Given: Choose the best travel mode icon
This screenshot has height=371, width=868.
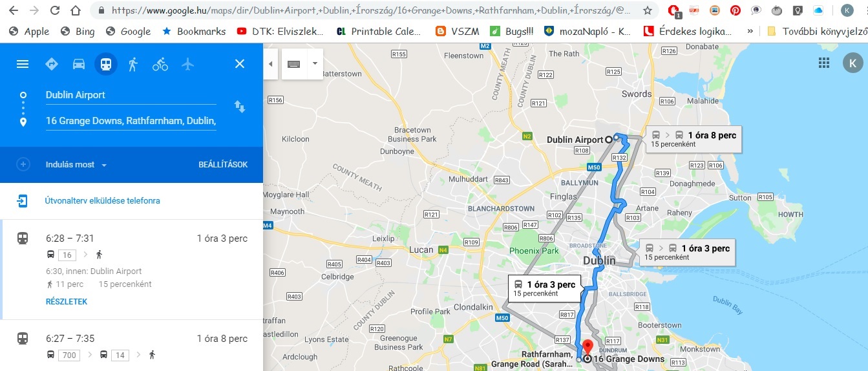Looking at the screenshot, I should tap(52, 64).
